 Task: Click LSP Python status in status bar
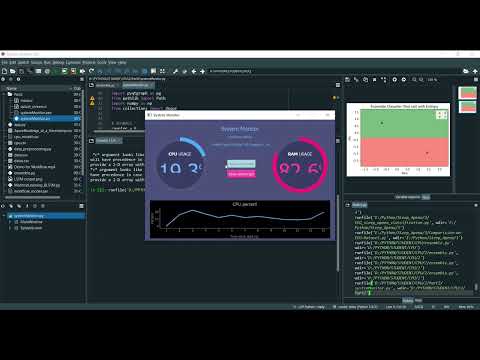click(x=308, y=307)
